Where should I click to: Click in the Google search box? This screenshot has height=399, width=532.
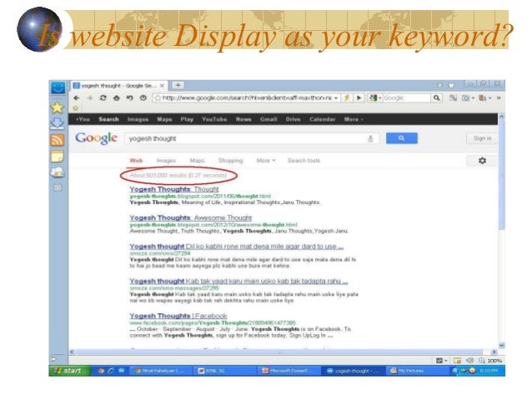[252, 138]
